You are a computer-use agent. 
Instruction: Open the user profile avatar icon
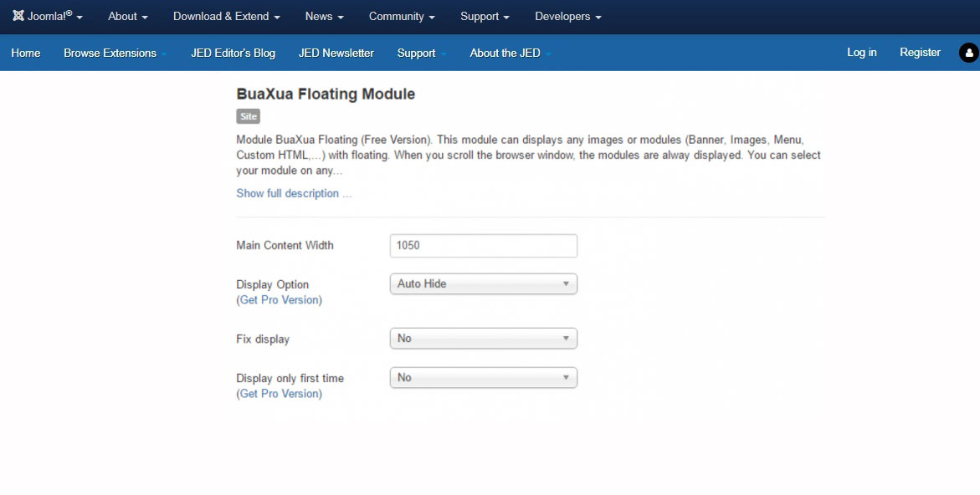[x=969, y=53]
